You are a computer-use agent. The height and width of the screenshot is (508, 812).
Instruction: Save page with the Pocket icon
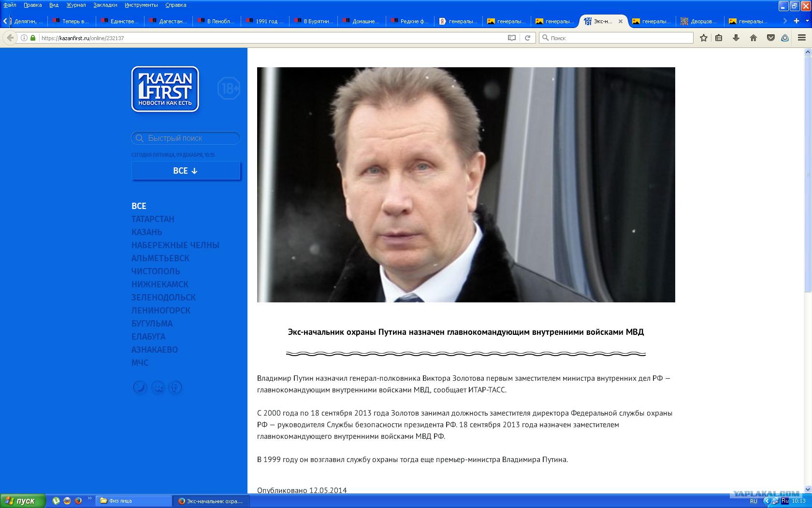click(771, 38)
